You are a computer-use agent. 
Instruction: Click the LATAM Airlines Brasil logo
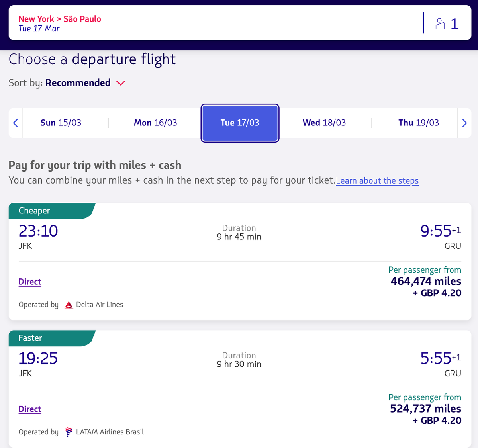click(x=69, y=432)
